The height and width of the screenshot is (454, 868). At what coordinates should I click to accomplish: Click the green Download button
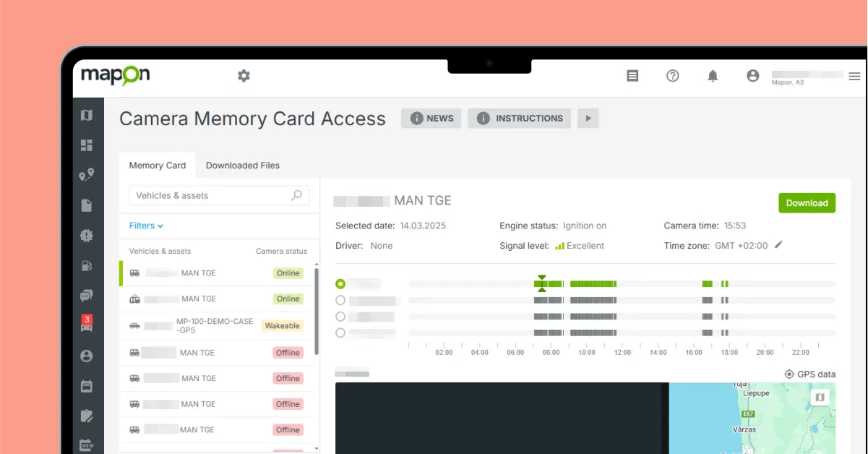(807, 203)
